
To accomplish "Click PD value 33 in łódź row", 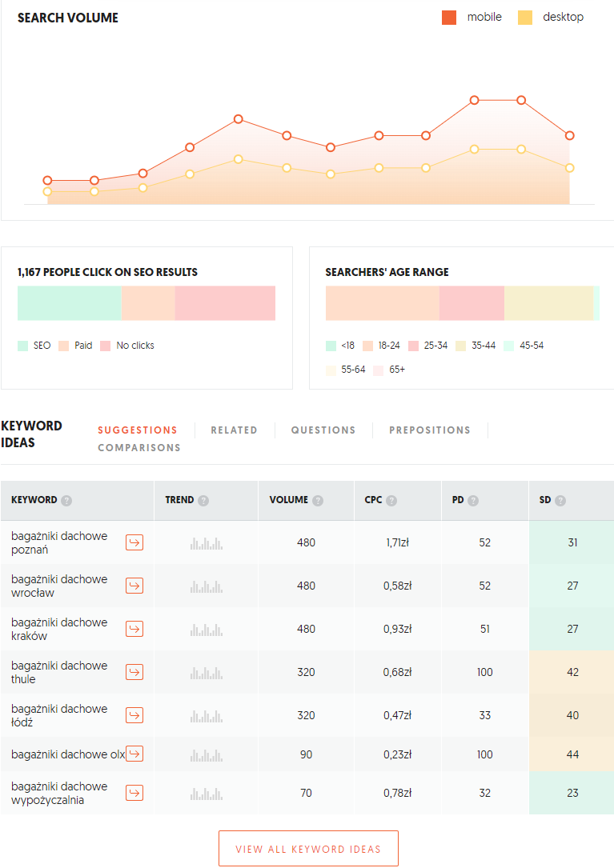I will point(485,716).
